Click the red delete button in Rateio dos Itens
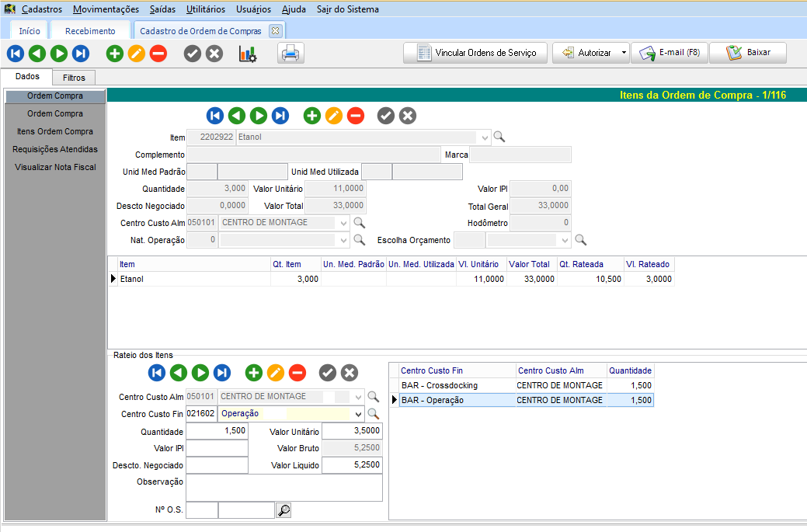The height and width of the screenshot is (532, 807). click(x=297, y=373)
